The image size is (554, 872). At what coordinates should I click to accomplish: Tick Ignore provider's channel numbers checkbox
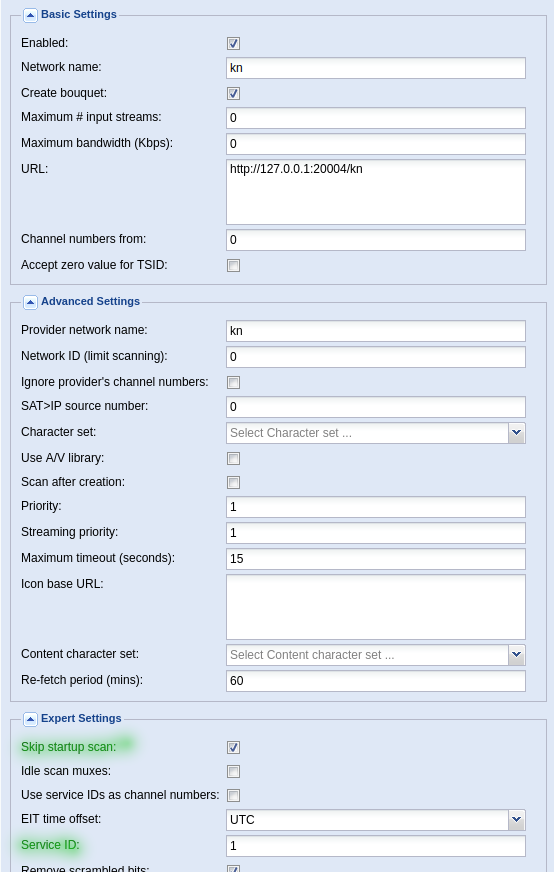pos(234,383)
